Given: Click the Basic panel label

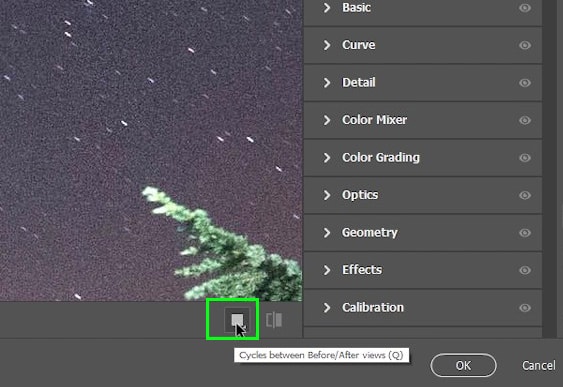Looking at the screenshot, I should click(x=356, y=8).
